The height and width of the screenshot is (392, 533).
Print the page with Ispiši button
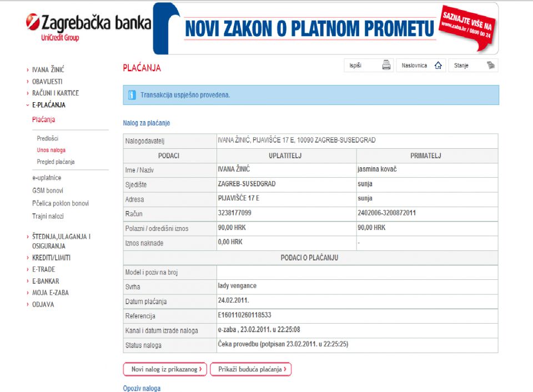click(x=369, y=66)
